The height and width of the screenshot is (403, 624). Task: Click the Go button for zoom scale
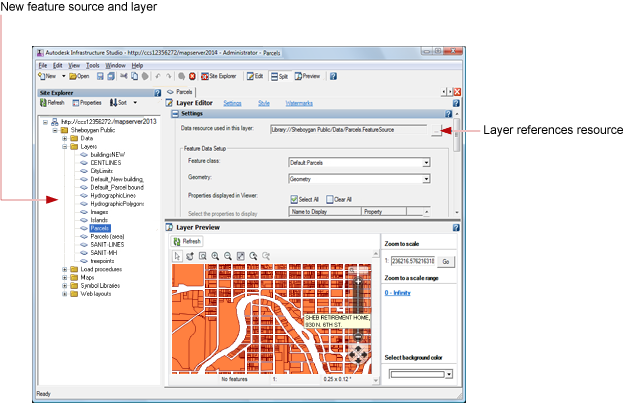pos(446,261)
